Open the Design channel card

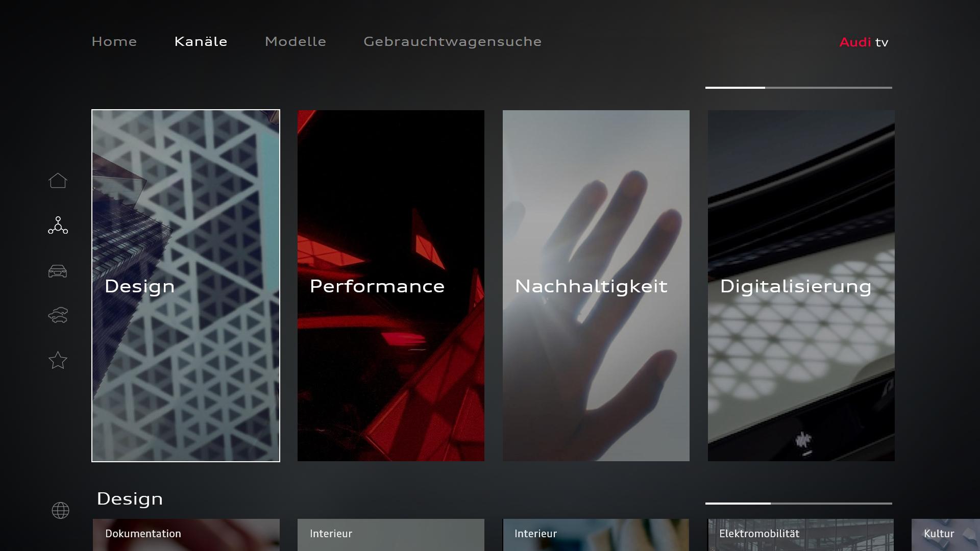click(x=186, y=286)
